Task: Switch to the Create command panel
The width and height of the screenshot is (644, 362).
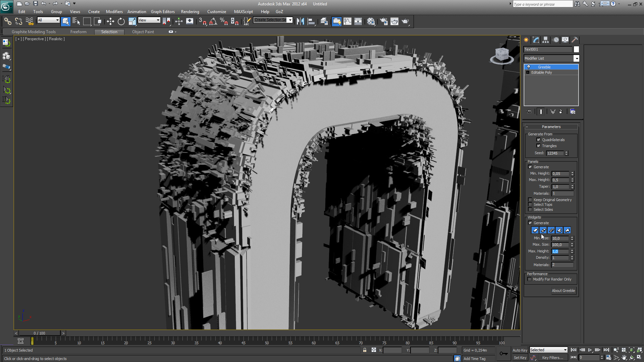Action: [526, 40]
